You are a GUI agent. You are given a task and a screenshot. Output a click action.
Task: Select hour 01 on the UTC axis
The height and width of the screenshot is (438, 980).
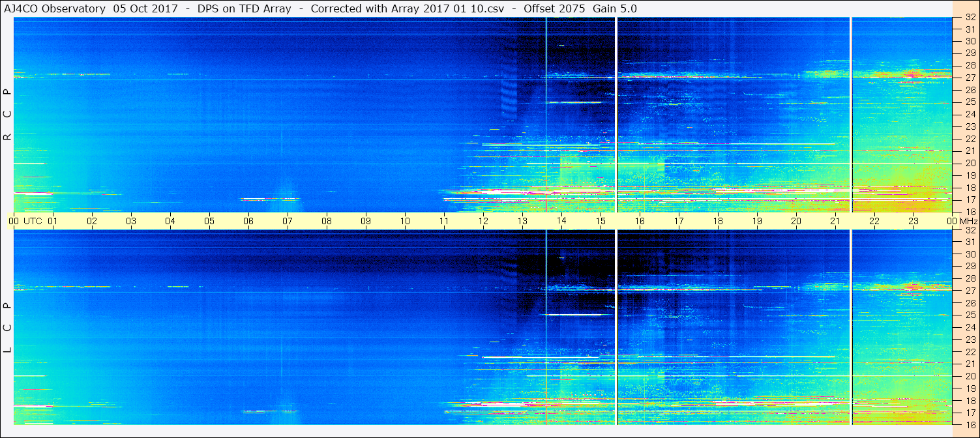[53, 221]
